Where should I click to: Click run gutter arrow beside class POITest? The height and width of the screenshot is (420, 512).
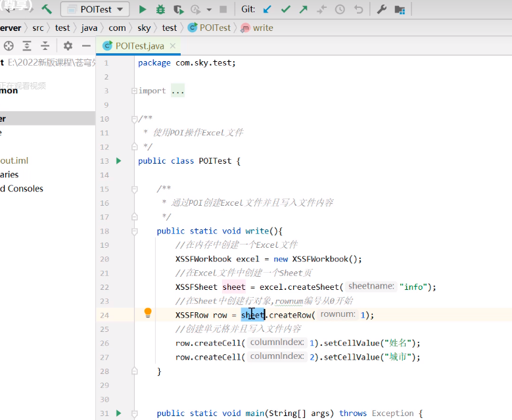pyautogui.click(x=119, y=161)
